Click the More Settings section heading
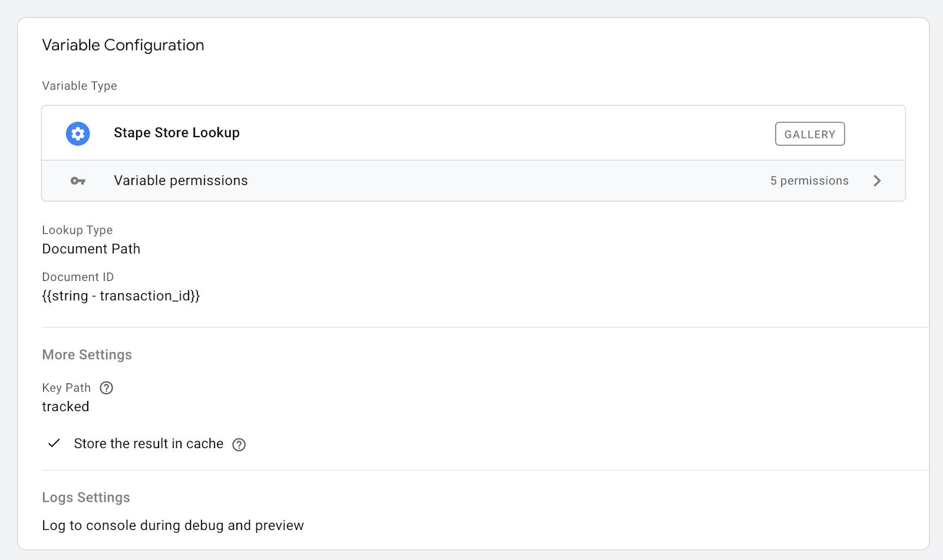943x560 pixels. click(87, 354)
